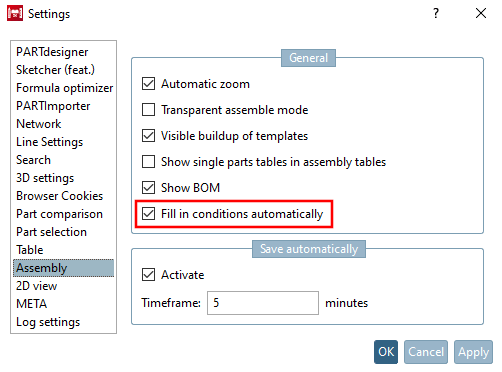Click the Settings app icon in title bar
Image resolution: width=502 pixels, height=372 pixels.
(x=15, y=13)
